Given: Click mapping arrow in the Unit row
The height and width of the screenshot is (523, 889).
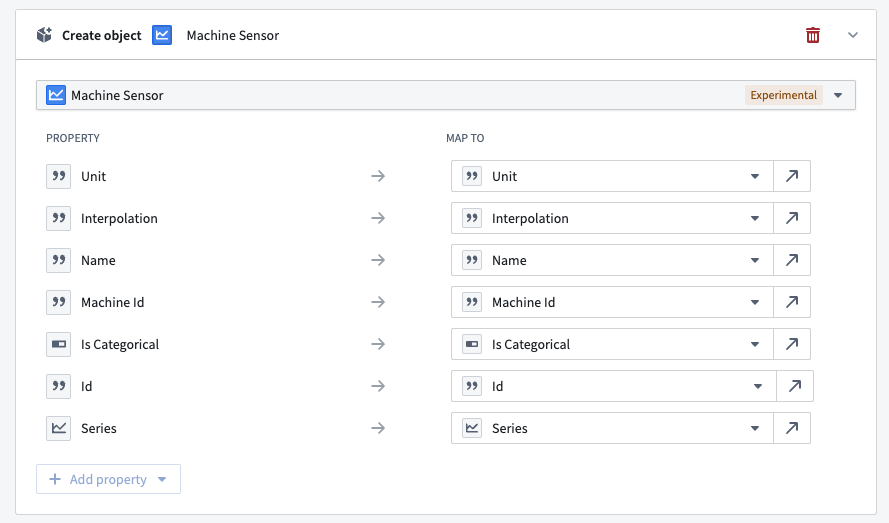Looking at the screenshot, I should click(x=378, y=176).
